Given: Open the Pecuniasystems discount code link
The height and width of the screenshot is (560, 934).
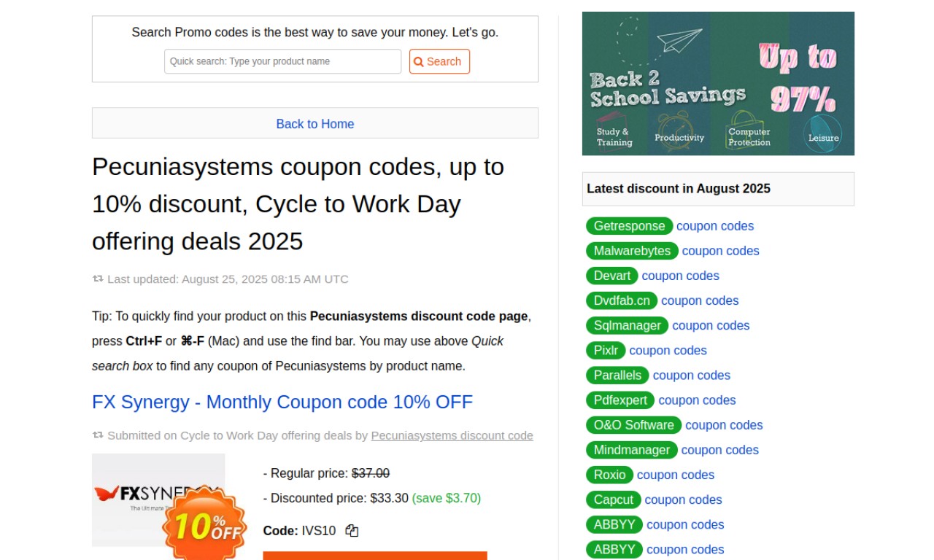Looking at the screenshot, I should [452, 435].
